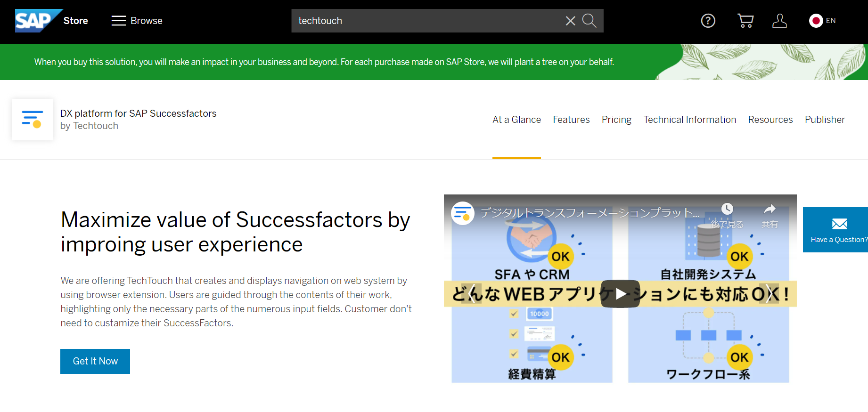Click the SAP Store logo
The image size is (868, 412).
pyautogui.click(x=51, y=21)
